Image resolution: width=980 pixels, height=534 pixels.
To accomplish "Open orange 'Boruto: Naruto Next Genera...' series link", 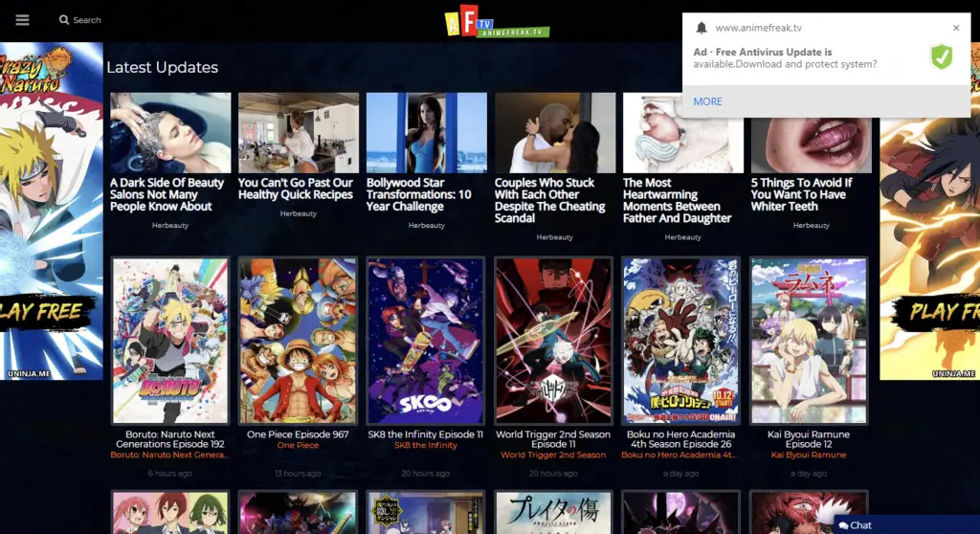I will [x=170, y=455].
